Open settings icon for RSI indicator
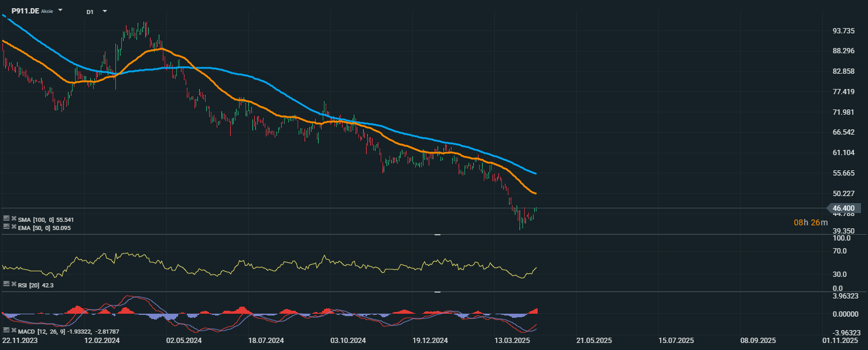The height and width of the screenshot is (350, 868). click(6, 284)
